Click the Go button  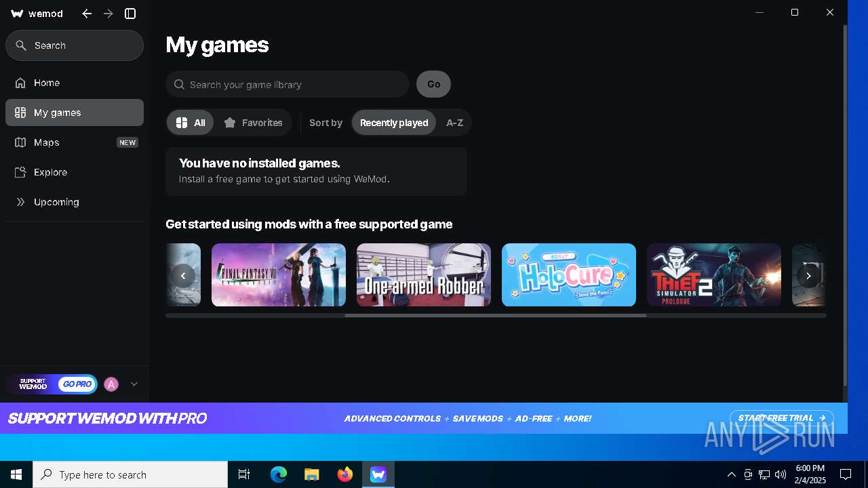(x=433, y=84)
